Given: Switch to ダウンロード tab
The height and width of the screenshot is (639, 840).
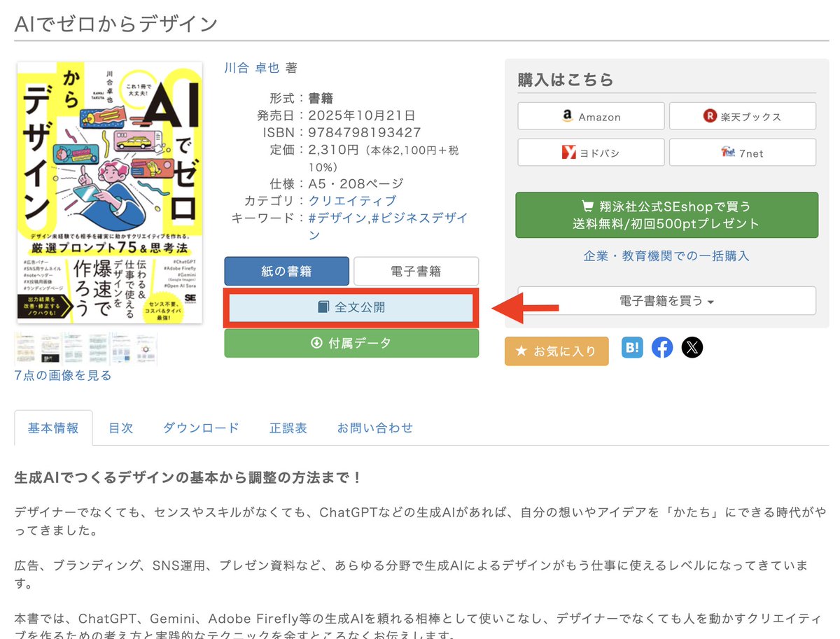Looking at the screenshot, I should point(201,428).
